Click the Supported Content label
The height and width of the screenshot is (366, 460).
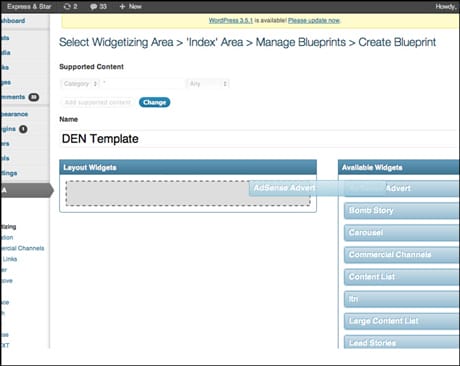(91, 67)
